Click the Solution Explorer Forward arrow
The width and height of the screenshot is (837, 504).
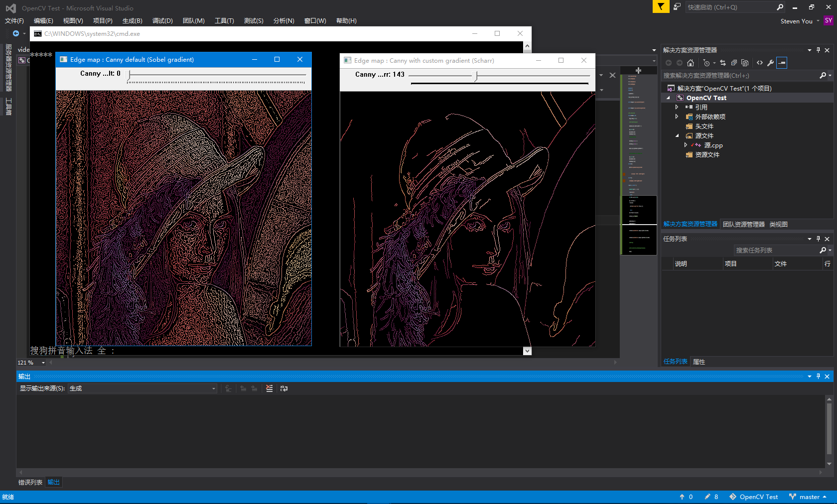(679, 63)
